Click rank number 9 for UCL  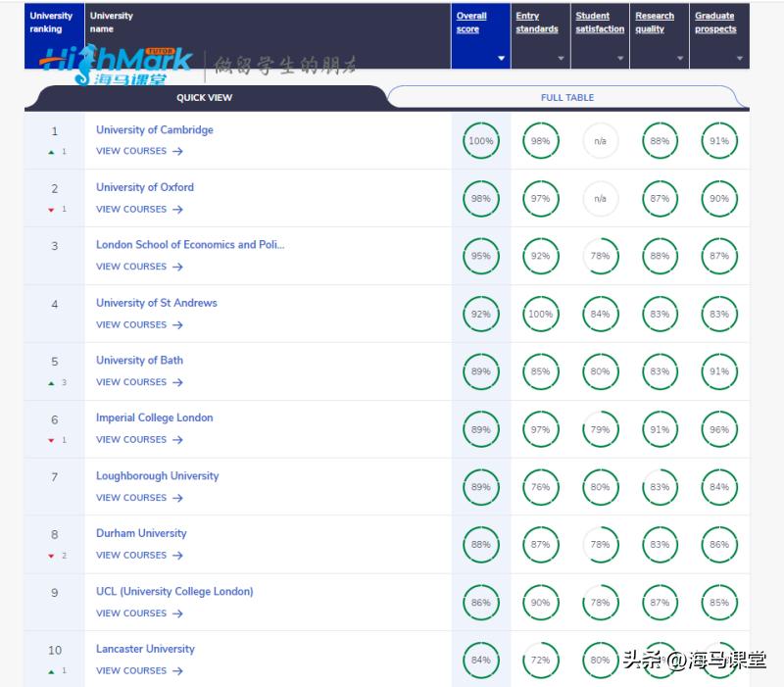55,593
